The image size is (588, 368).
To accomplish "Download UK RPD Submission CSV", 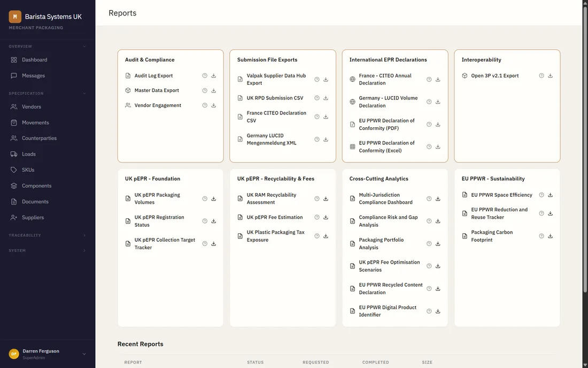I will (x=326, y=98).
